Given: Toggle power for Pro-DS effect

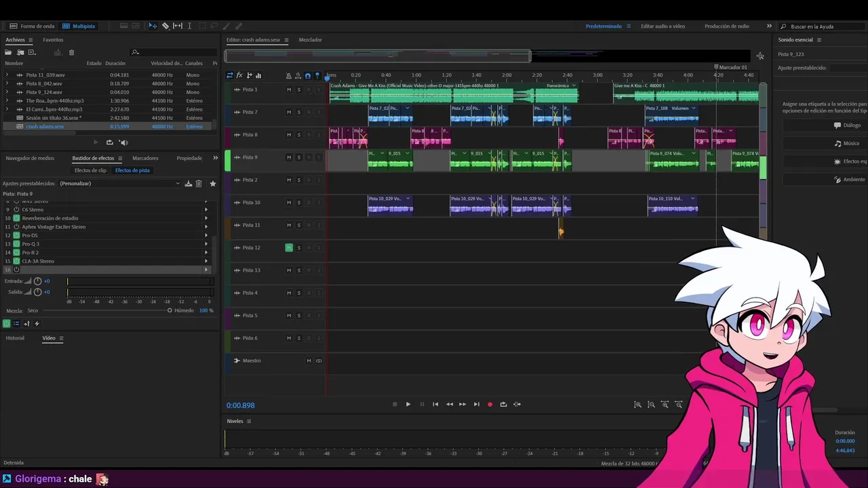Looking at the screenshot, I should click(x=16, y=235).
